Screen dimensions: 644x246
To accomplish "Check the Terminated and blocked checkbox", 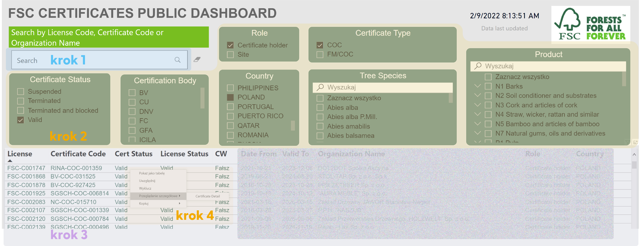I will click(x=20, y=110).
